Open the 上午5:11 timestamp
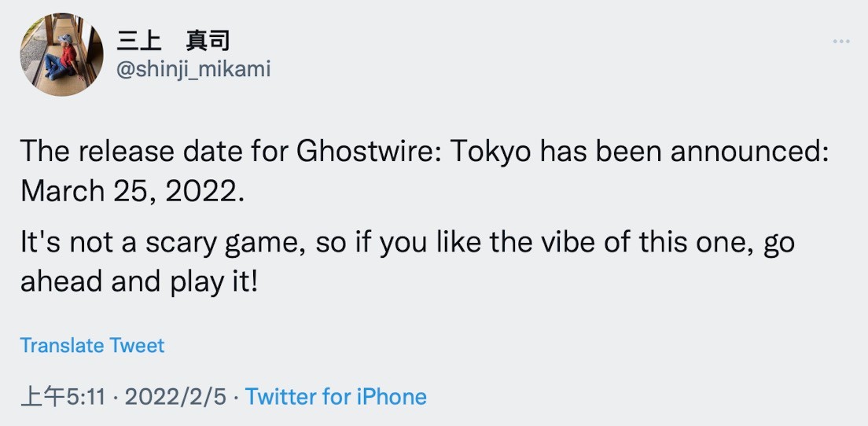This screenshot has height=426, width=868. (x=63, y=397)
